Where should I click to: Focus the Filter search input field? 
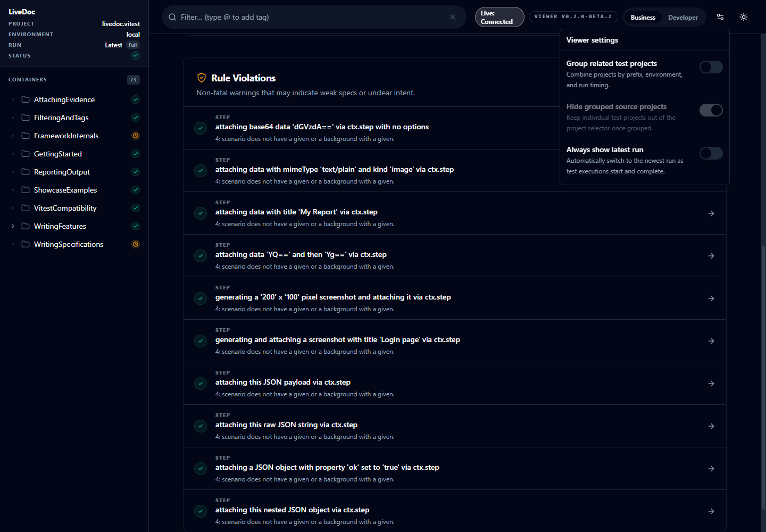click(314, 17)
